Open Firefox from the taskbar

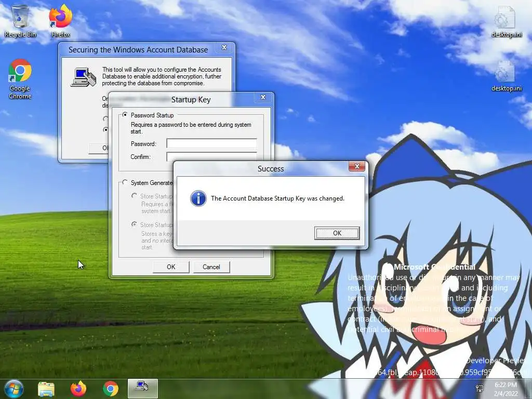pos(78,389)
